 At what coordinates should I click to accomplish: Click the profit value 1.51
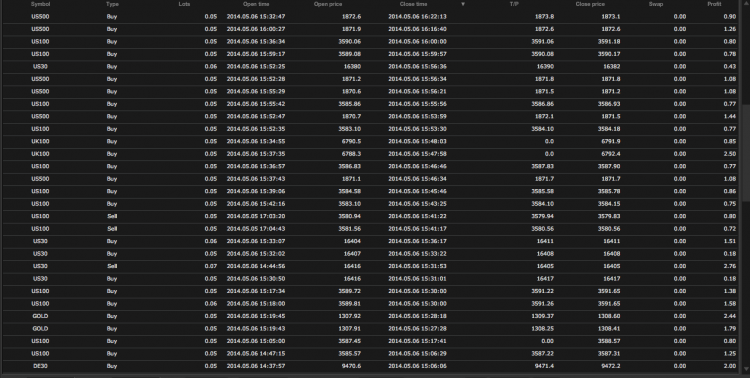[x=729, y=241]
